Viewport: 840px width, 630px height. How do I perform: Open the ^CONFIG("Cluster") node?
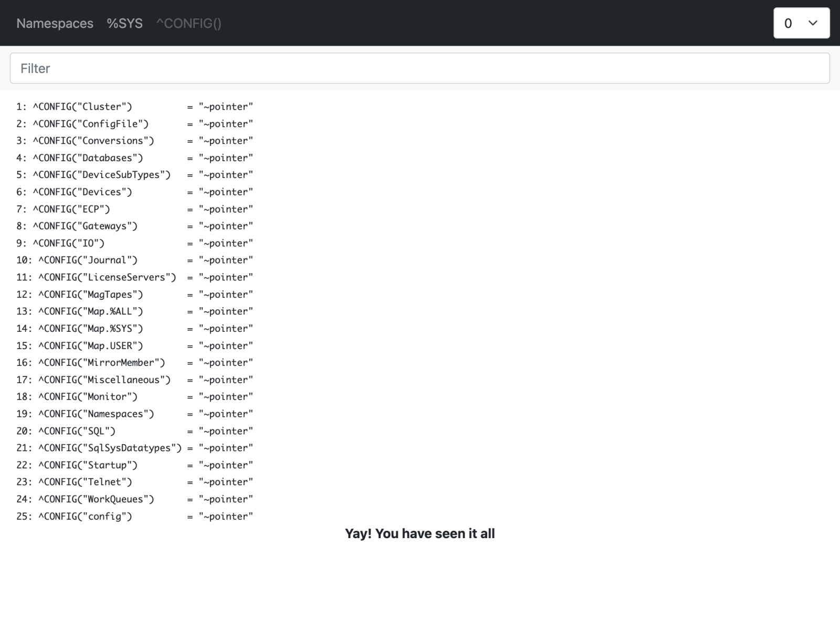pos(82,107)
